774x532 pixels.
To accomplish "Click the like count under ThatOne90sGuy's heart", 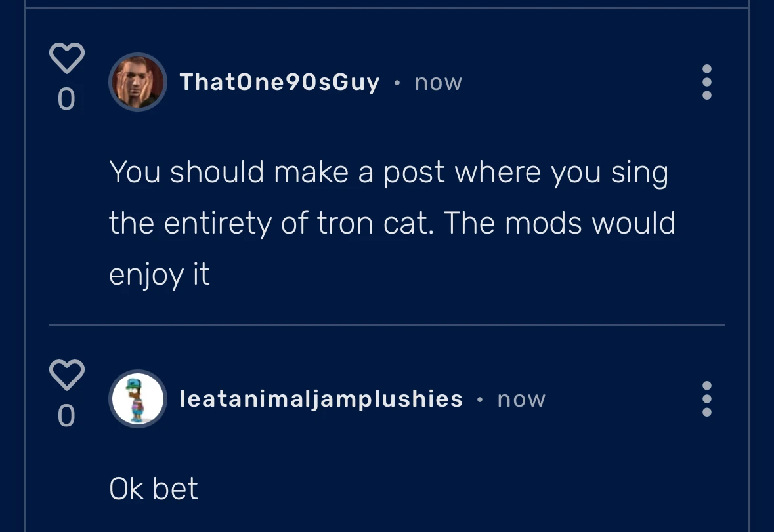I will pyautogui.click(x=66, y=99).
